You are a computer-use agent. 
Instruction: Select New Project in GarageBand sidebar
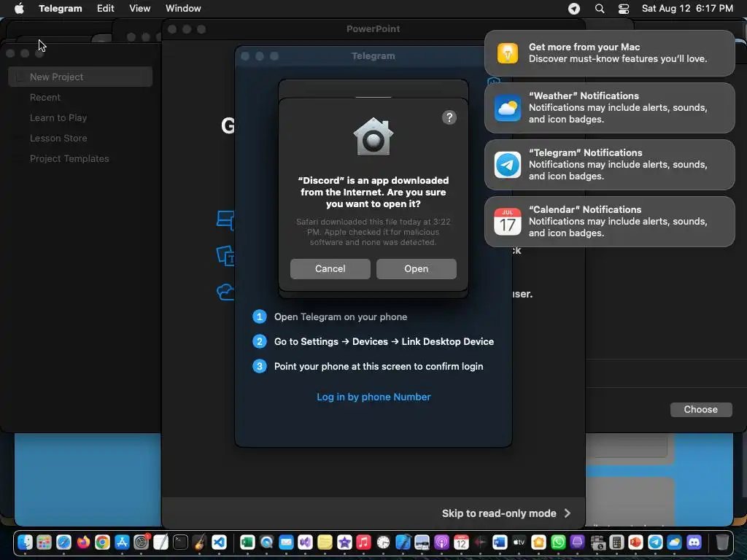[80, 77]
